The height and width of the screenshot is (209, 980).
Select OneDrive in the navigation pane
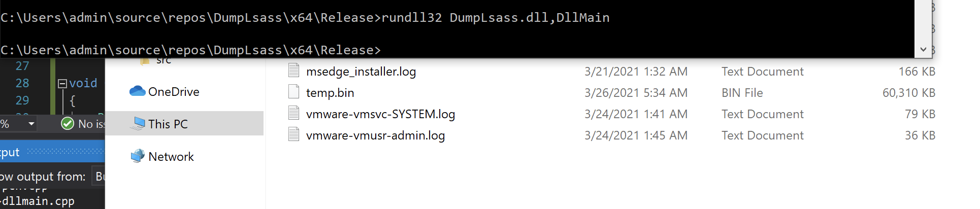(x=174, y=91)
